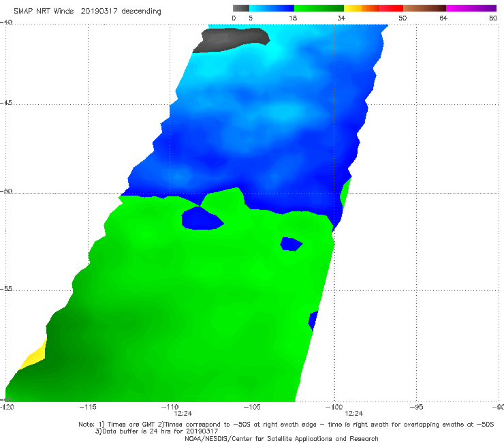Click the color bar label '5'
This screenshot has height=443, width=504.
click(x=251, y=18)
